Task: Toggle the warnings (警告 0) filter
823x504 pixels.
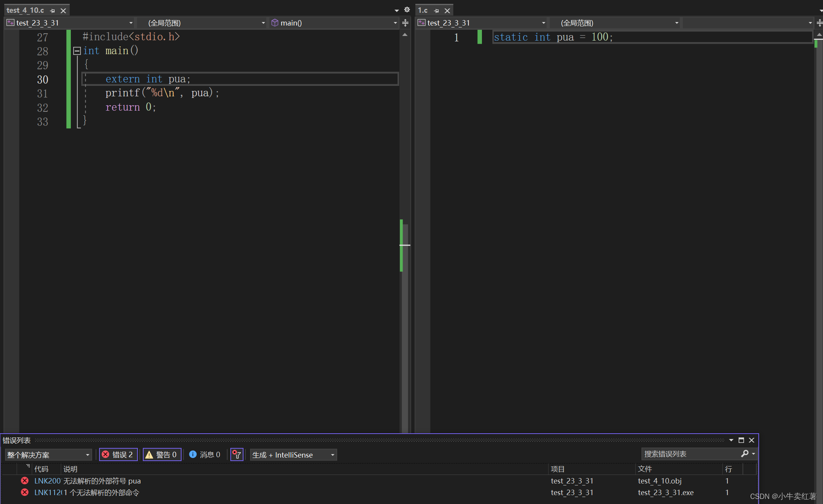Action: point(162,454)
